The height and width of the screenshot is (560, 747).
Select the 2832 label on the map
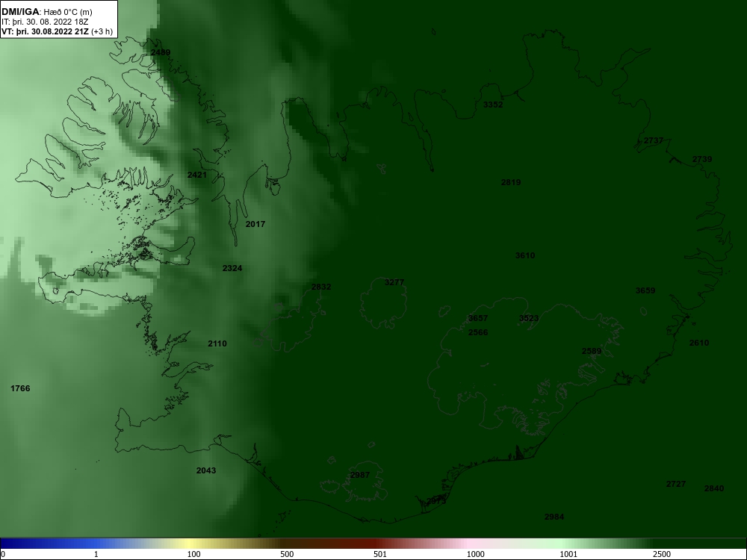click(x=321, y=287)
